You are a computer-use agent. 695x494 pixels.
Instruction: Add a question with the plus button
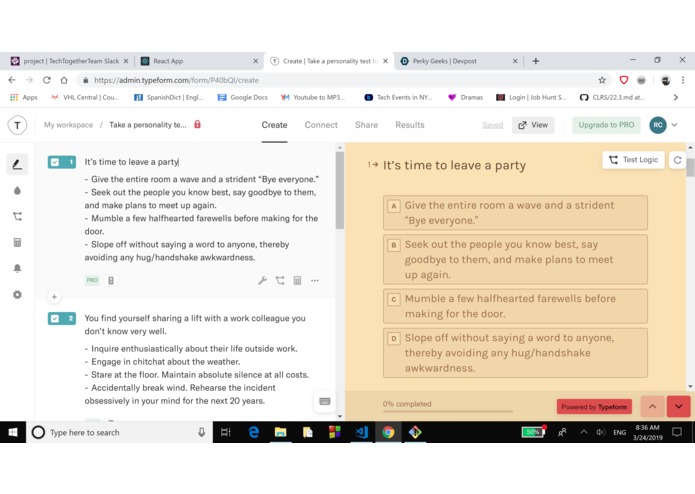(x=54, y=297)
